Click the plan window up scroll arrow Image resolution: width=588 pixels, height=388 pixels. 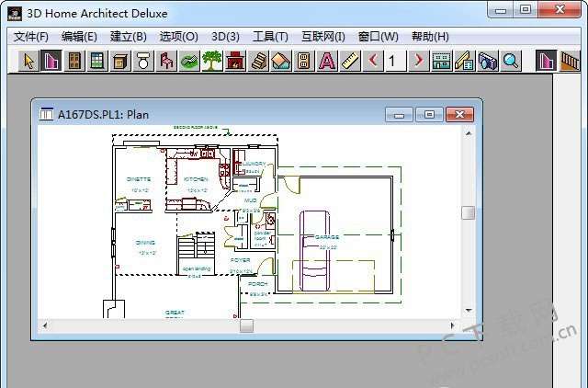tap(469, 133)
